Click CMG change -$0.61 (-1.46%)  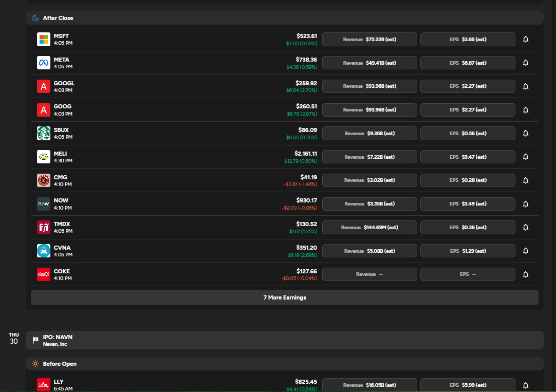(300, 184)
